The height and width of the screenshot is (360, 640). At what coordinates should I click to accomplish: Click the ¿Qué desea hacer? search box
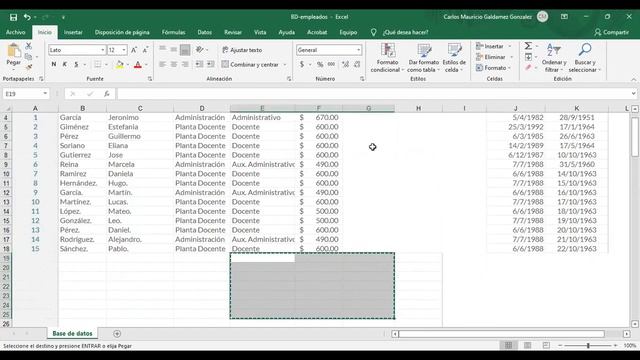[x=405, y=32]
